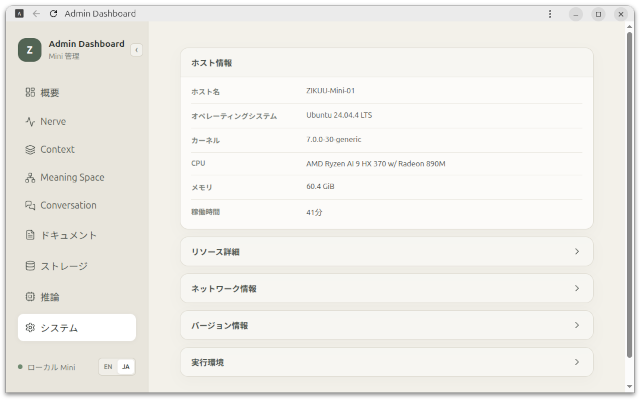Viewport: 640px width, 400px height.
Task: Select the 推論 chip icon
Action: pyautogui.click(x=30, y=297)
